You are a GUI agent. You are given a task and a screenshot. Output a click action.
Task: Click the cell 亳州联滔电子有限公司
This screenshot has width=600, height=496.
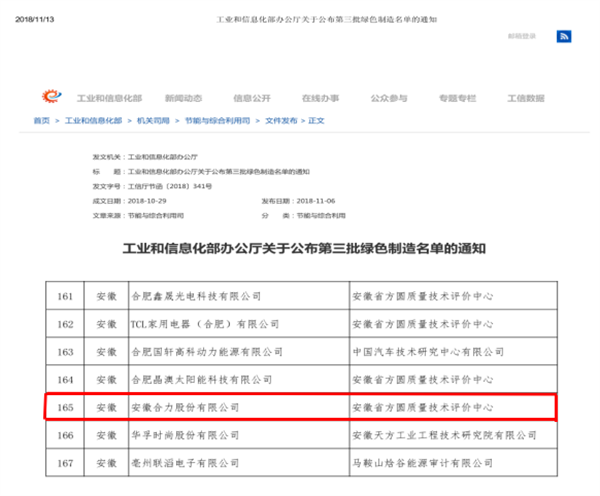(x=239, y=463)
